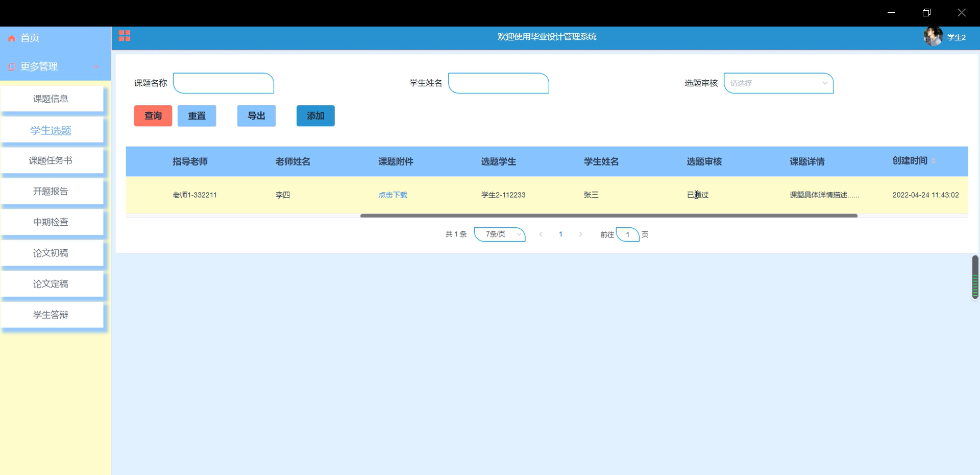Open the 7条/页 page size dropdown
The height and width of the screenshot is (475, 980).
[x=500, y=234]
